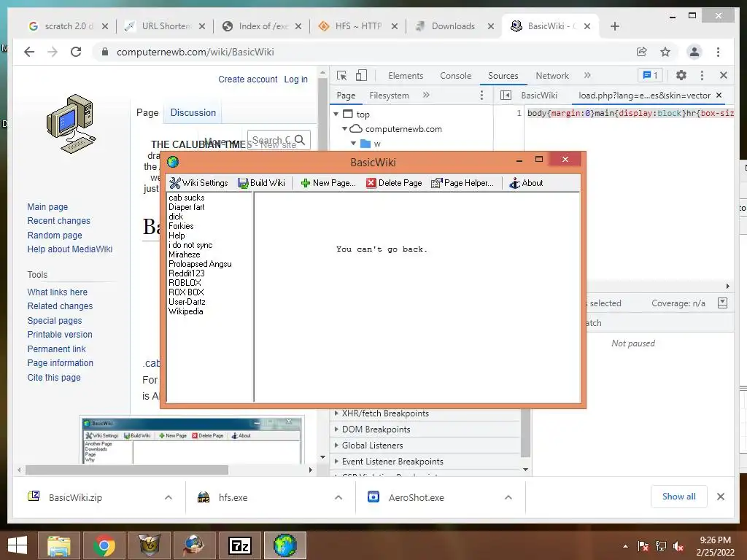Select 'Forkies' page in list
The image size is (747, 560).
tap(181, 226)
